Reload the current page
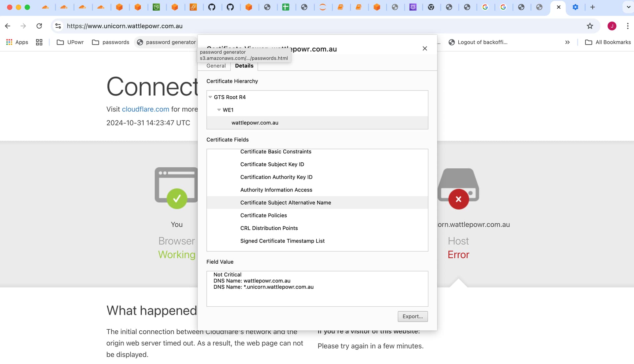 tap(39, 26)
